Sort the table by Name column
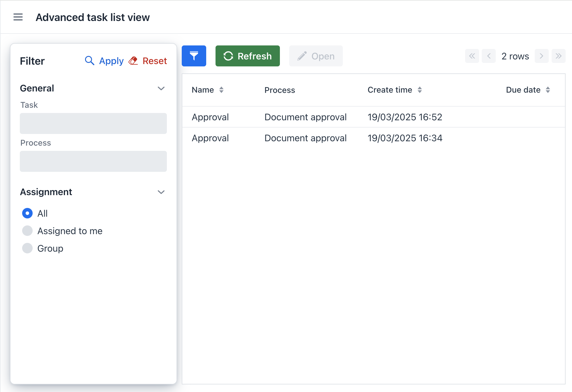Image resolution: width=572 pixels, height=392 pixels. [x=222, y=90]
